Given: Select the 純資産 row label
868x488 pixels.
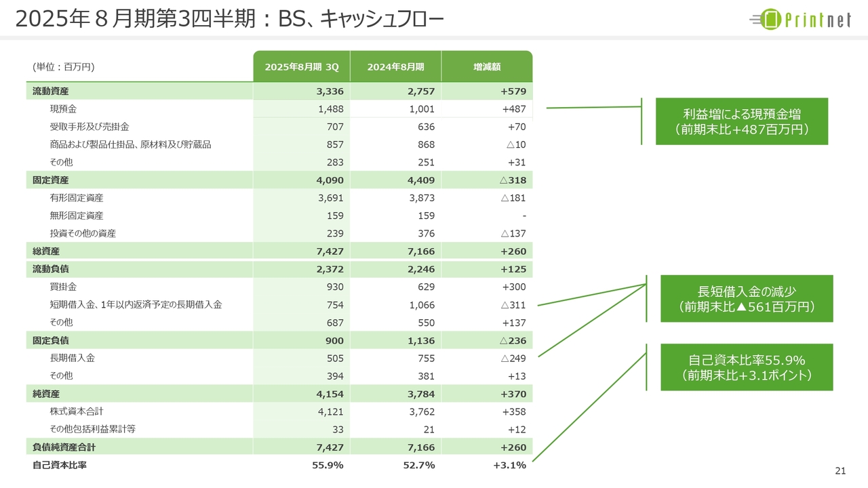Looking at the screenshot, I should 46,394.
